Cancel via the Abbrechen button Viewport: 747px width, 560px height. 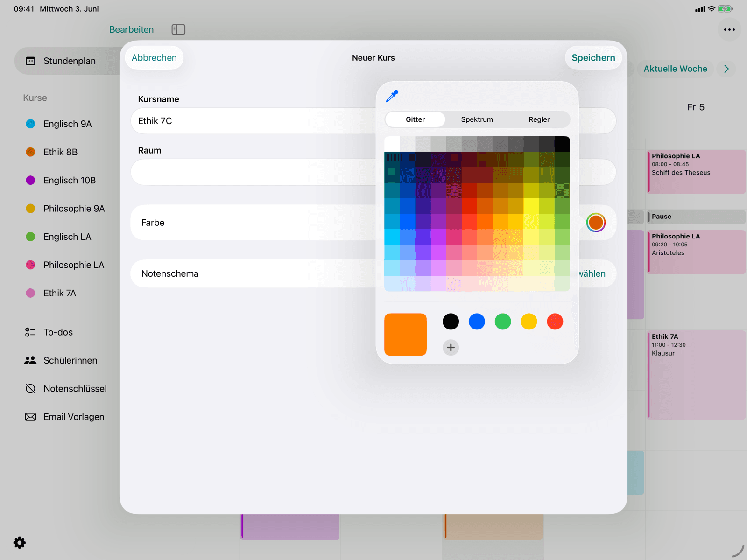pos(154,58)
